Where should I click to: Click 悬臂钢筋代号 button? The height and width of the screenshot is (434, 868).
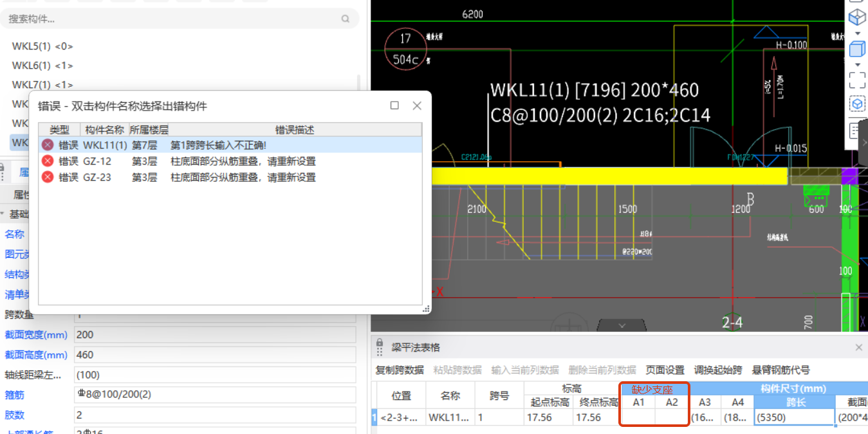click(x=778, y=370)
